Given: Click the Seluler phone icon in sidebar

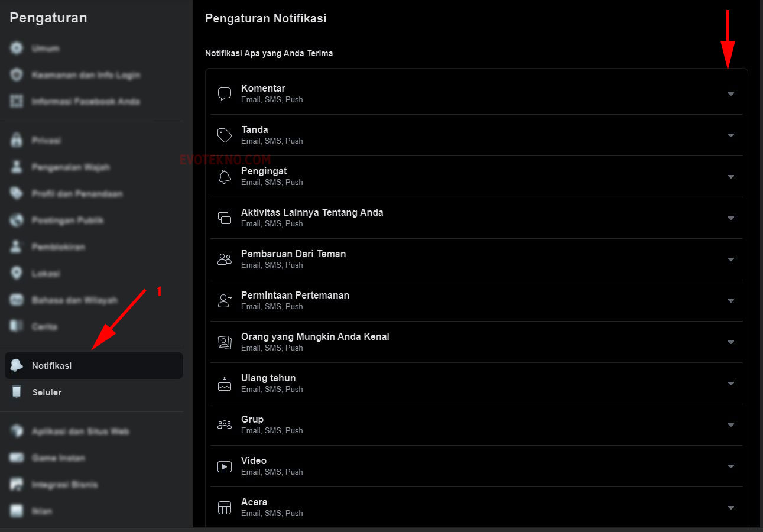Looking at the screenshot, I should point(17,392).
